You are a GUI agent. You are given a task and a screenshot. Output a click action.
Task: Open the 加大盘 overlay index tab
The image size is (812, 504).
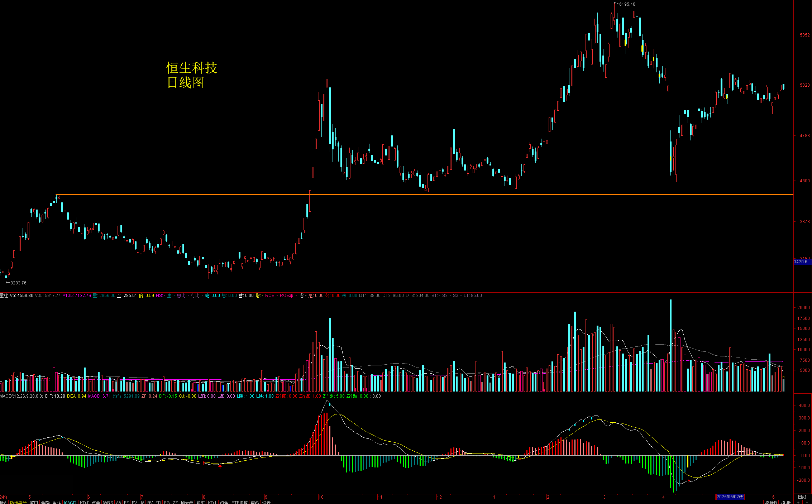pos(187,502)
